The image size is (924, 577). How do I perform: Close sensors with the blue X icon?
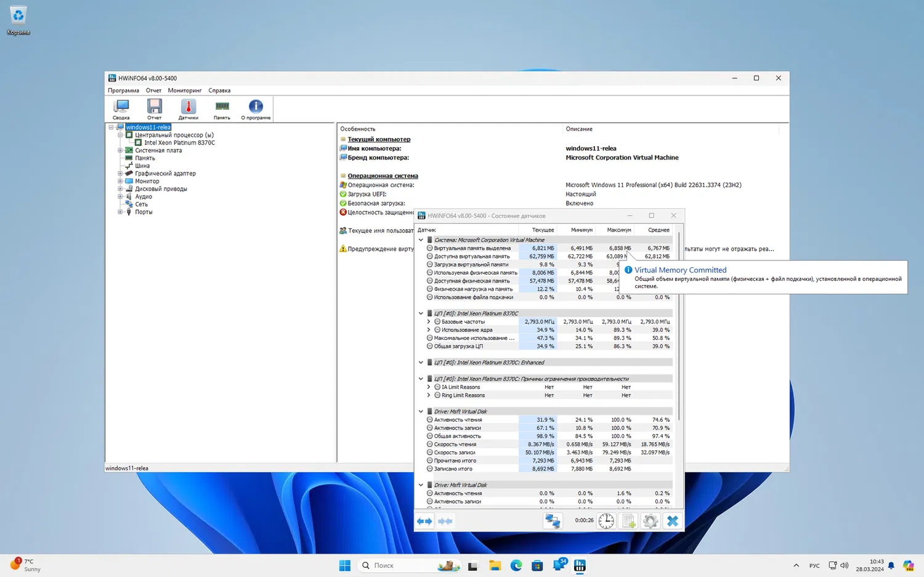(x=673, y=521)
